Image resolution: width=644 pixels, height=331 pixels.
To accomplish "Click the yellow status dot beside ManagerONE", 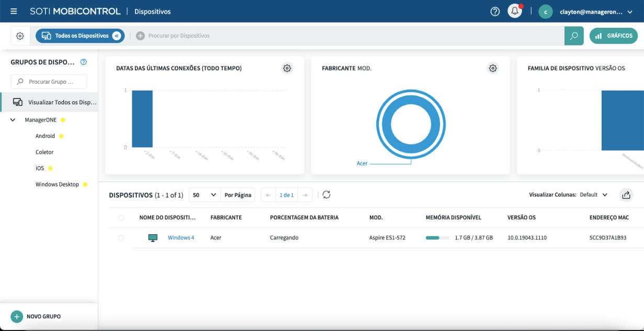I will pyautogui.click(x=63, y=120).
